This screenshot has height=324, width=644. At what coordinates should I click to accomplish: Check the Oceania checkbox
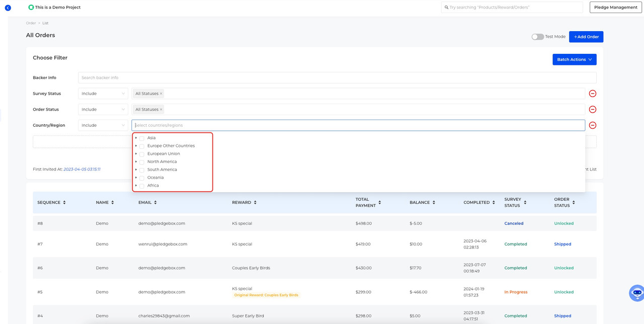pyautogui.click(x=142, y=178)
